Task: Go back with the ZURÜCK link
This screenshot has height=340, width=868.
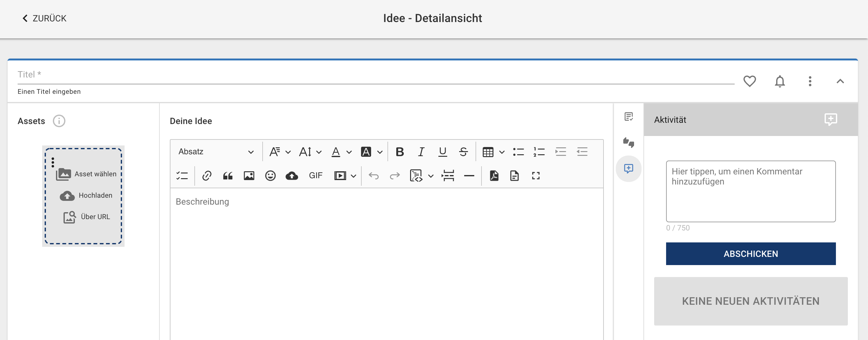Action: point(44,18)
